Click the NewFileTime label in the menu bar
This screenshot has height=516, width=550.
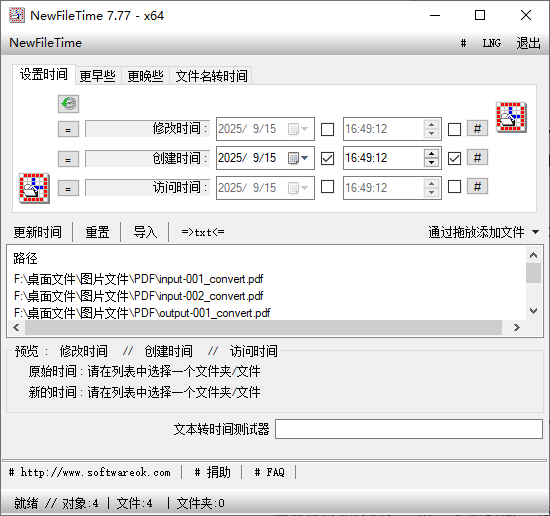[46, 43]
